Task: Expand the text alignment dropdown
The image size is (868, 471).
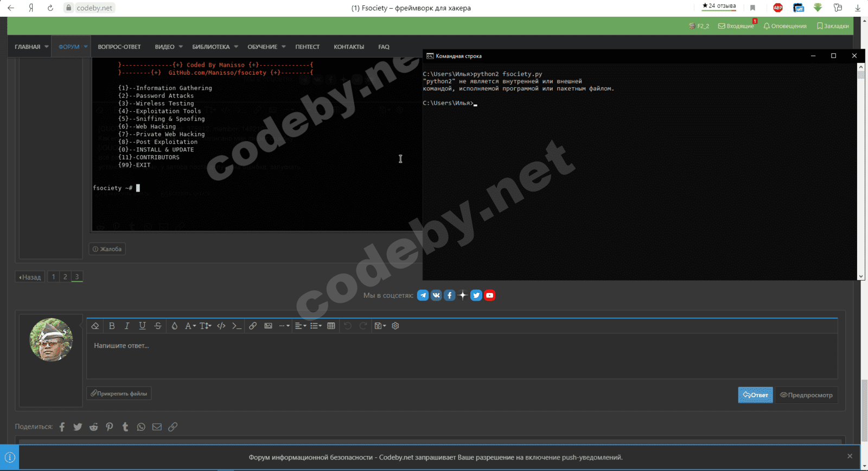Action: [x=300, y=326]
